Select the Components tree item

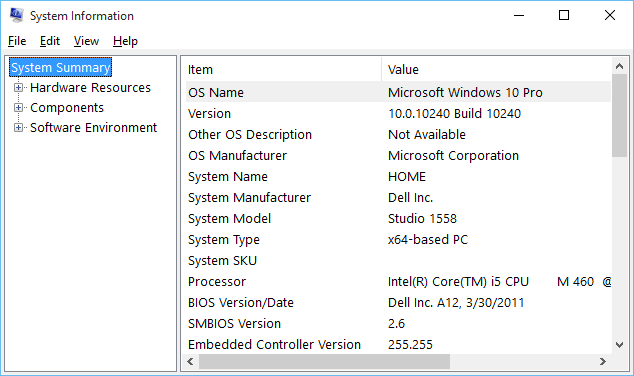click(67, 108)
